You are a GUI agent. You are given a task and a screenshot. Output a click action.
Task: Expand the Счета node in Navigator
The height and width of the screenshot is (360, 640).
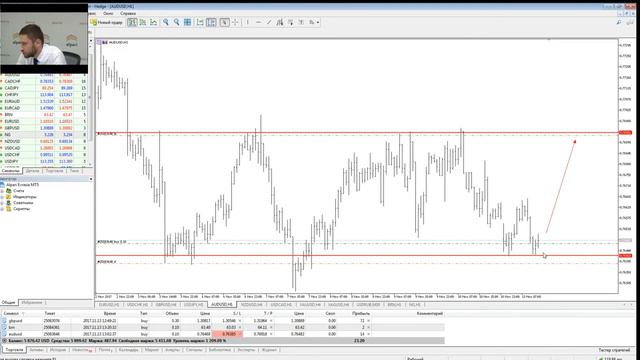pyautogui.click(x=2, y=191)
